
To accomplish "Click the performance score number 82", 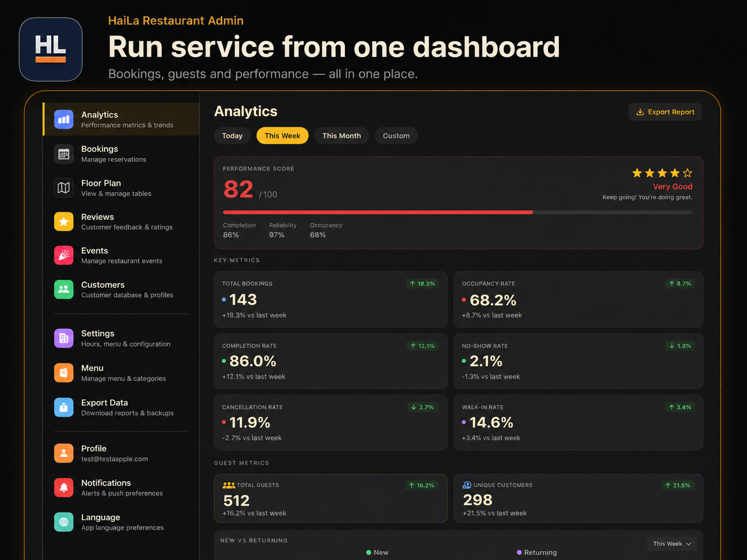I will point(238,189).
